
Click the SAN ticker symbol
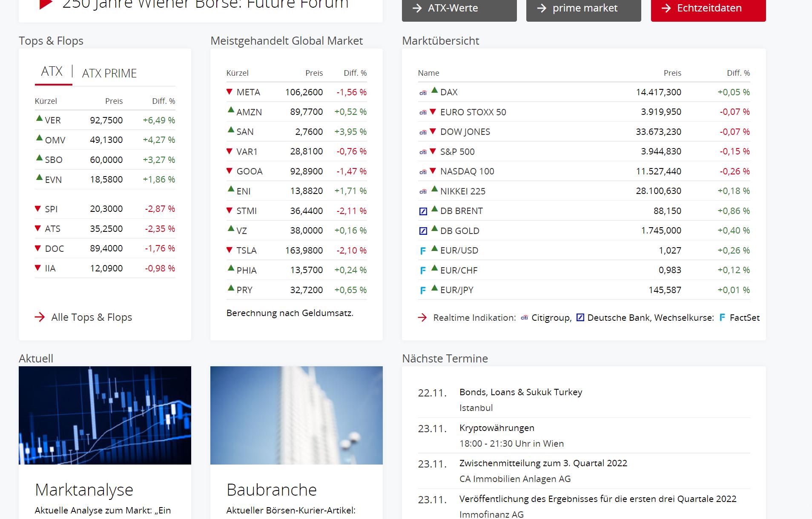coord(245,132)
